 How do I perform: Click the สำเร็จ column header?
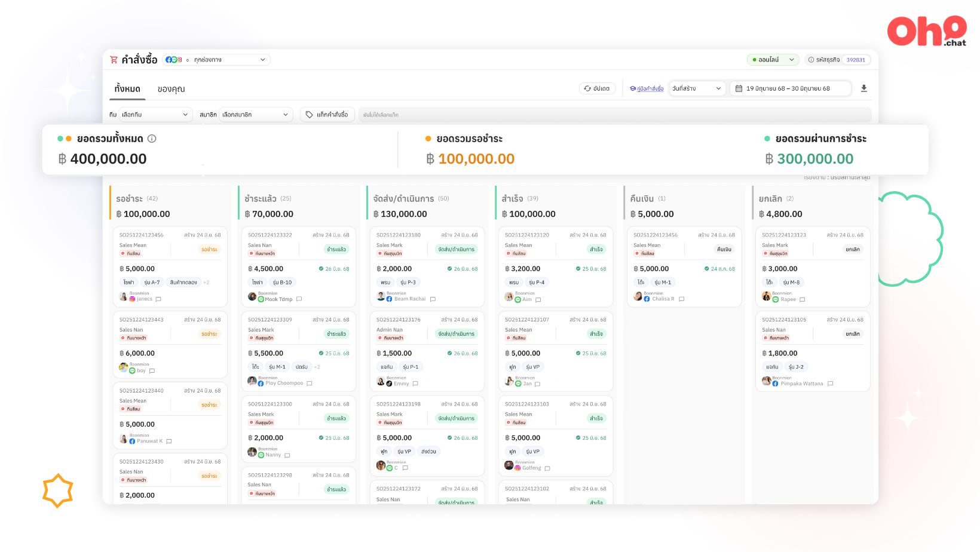point(512,198)
